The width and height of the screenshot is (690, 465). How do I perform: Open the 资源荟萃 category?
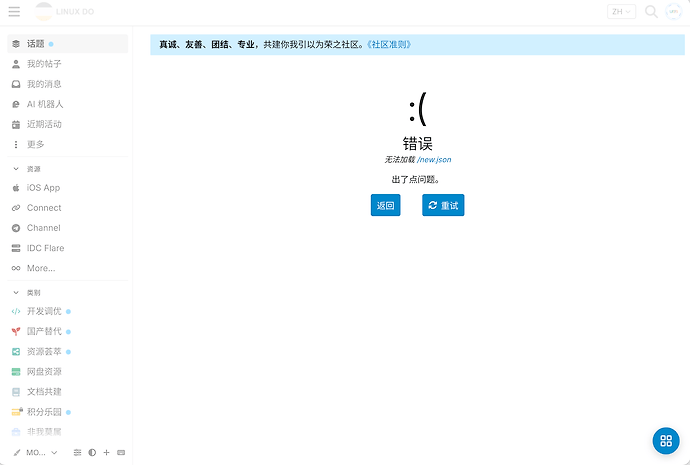tap(67, 351)
